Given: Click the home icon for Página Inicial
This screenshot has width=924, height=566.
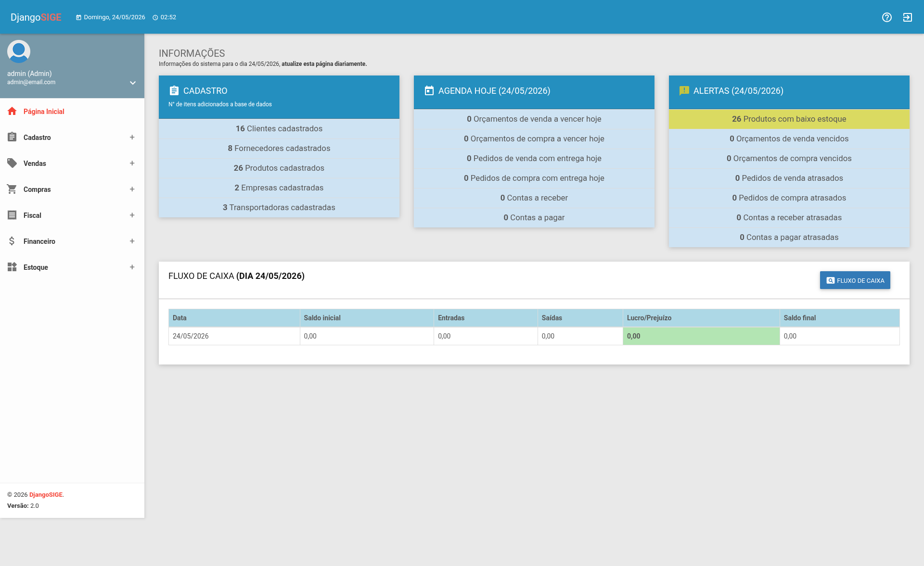Looking at the screenshot, I should click(12, 112).
